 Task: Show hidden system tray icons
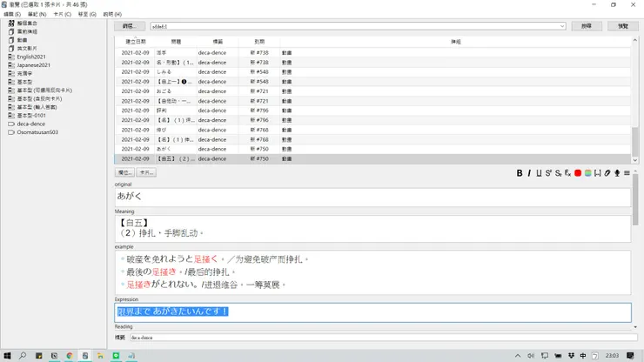coord(518,356)
